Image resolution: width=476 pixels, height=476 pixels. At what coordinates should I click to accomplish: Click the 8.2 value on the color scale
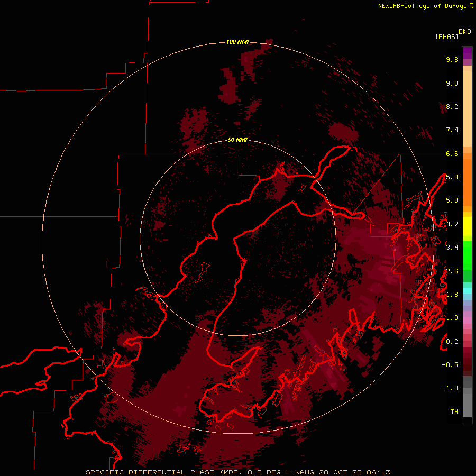(452, 106)
